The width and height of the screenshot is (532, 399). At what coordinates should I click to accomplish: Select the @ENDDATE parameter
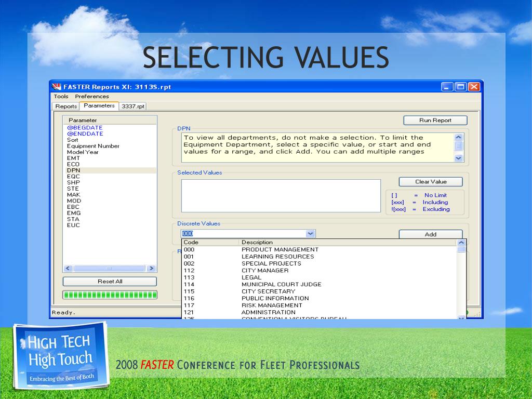pyautogui.click(x=85, y=134)
